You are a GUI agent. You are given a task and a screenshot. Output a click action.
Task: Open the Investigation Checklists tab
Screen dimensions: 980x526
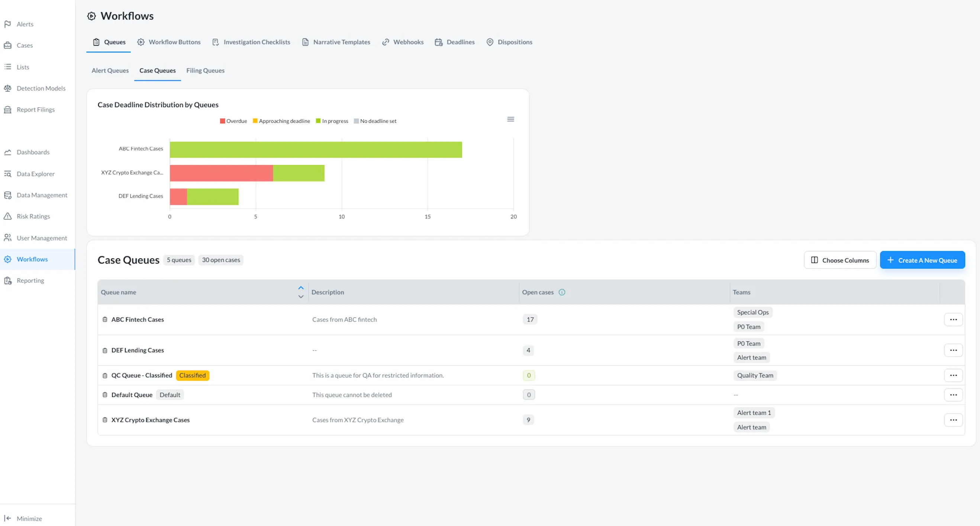[x=251, y=42]
